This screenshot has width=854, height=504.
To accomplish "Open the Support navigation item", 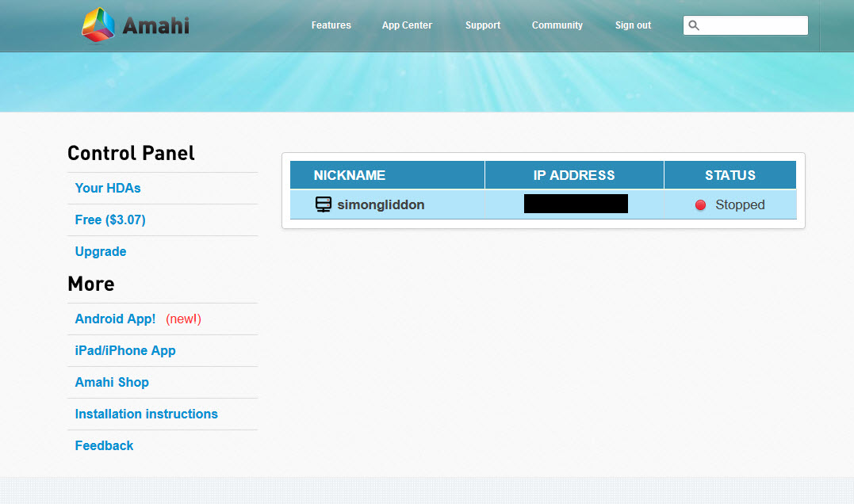I will (483, 25).
